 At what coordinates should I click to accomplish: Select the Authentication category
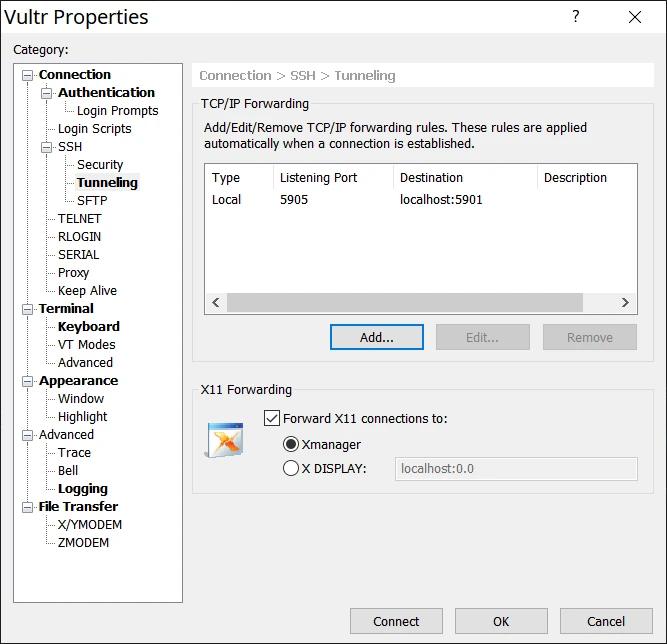click(106, 92)
